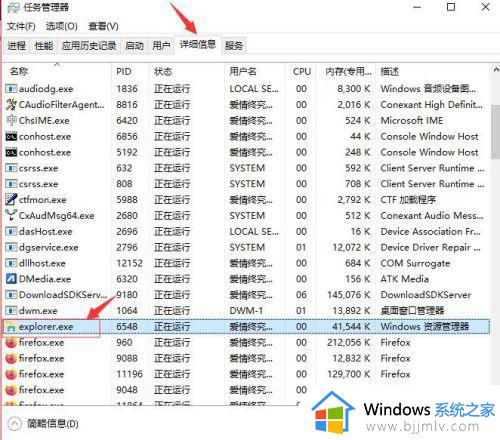Click the dllhost.exe process icon
Viewport: 500px width, 440px height.
[x=11, y=263]
